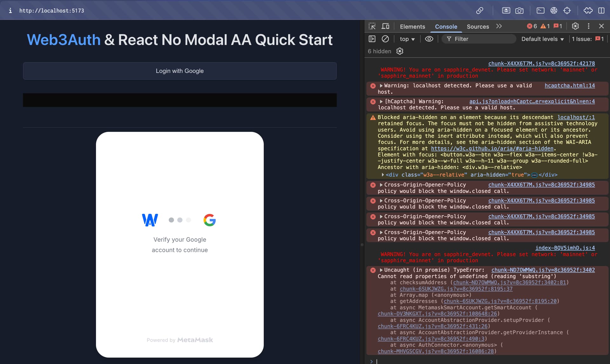Close the DevTools panel

click(601, 26)
